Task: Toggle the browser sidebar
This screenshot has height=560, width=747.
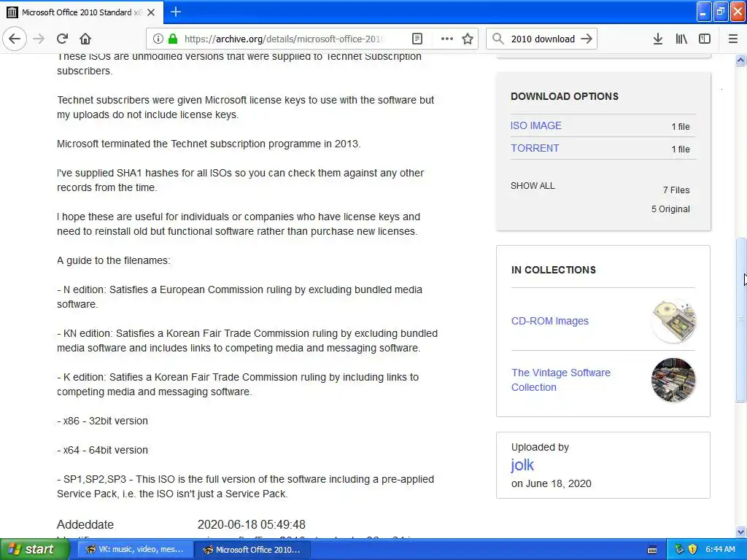Action: tap(705, 39)
